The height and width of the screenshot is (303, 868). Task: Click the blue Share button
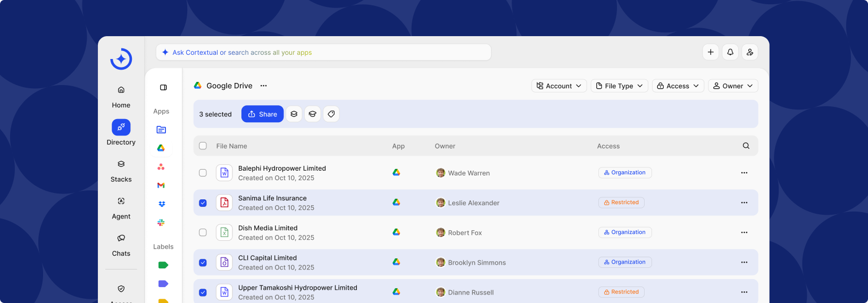pos(262,114)
